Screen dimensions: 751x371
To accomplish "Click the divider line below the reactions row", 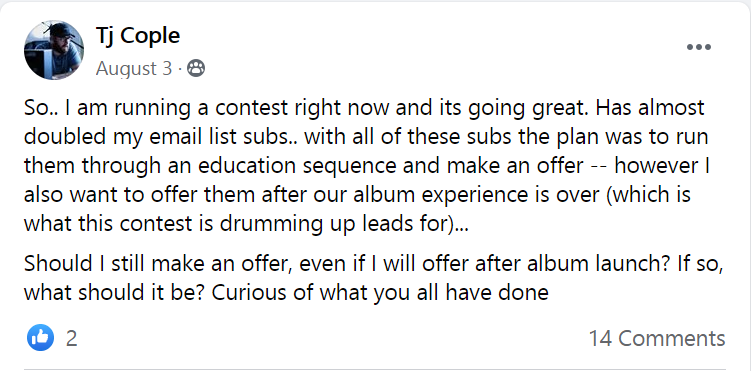I will click(375, 370).
